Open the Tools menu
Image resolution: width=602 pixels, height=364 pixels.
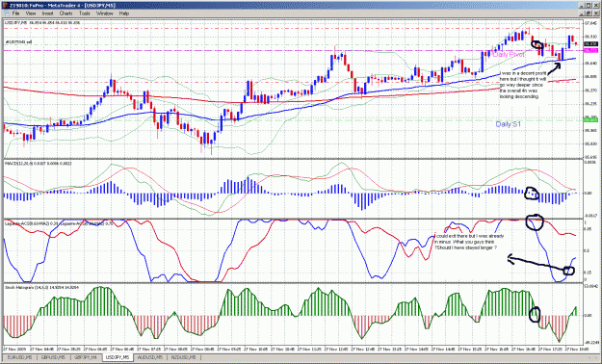85,13
